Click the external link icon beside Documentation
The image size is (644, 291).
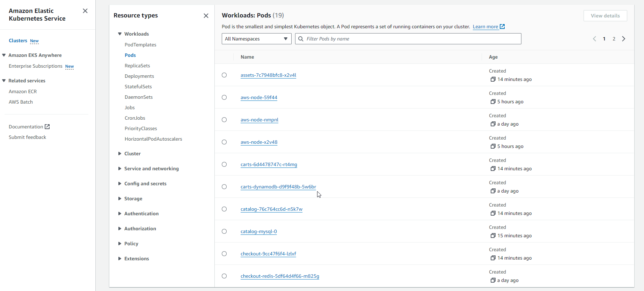coord(47,127)
